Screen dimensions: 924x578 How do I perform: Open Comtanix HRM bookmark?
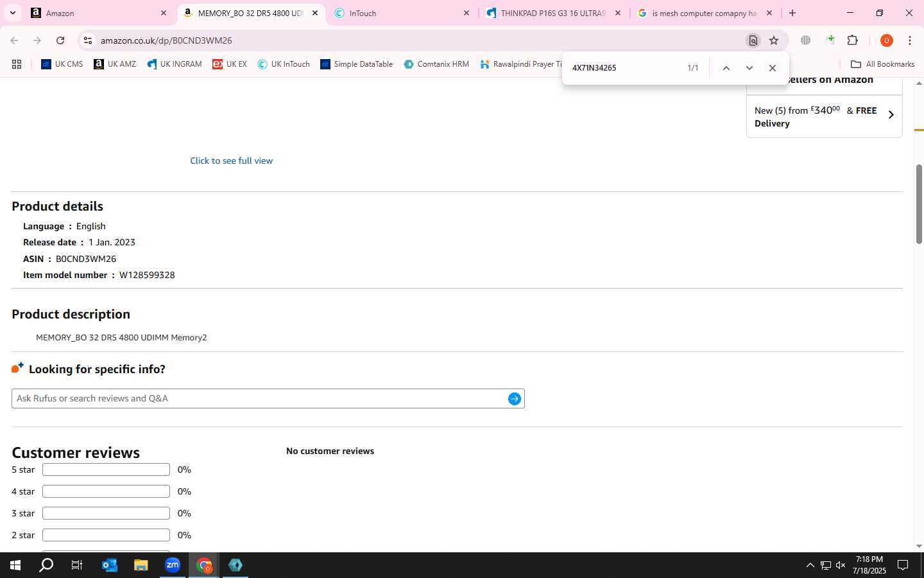[436, 64]
